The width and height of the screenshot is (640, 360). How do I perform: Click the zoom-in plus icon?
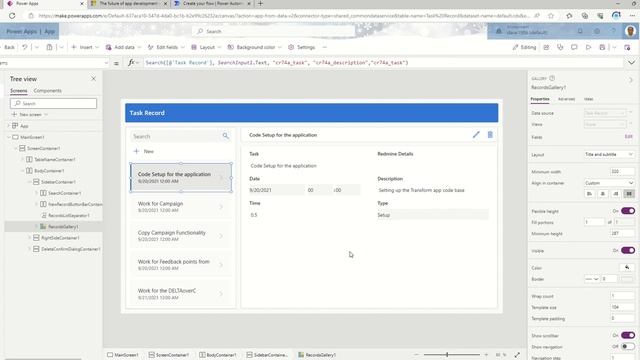[486, 355]
